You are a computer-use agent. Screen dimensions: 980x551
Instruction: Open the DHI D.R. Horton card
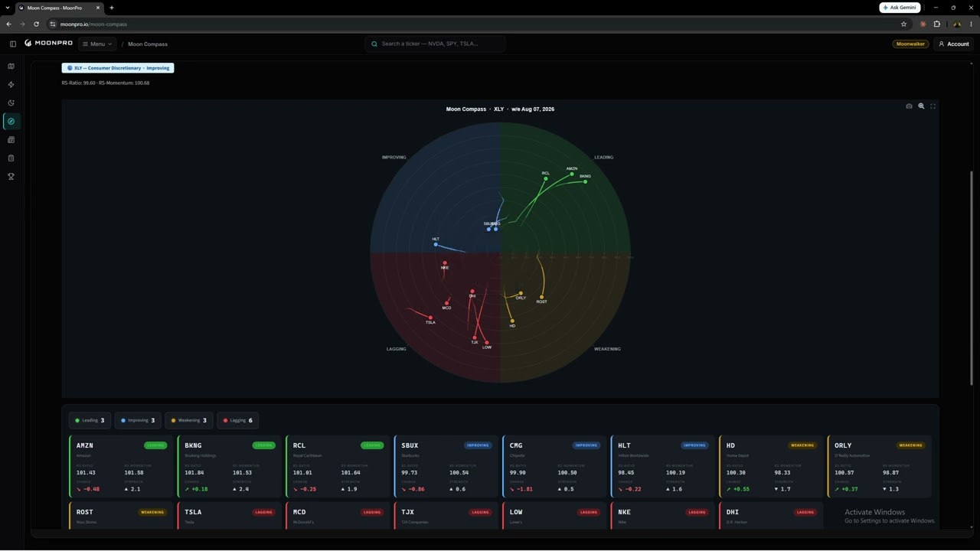[x=769, y=516]
